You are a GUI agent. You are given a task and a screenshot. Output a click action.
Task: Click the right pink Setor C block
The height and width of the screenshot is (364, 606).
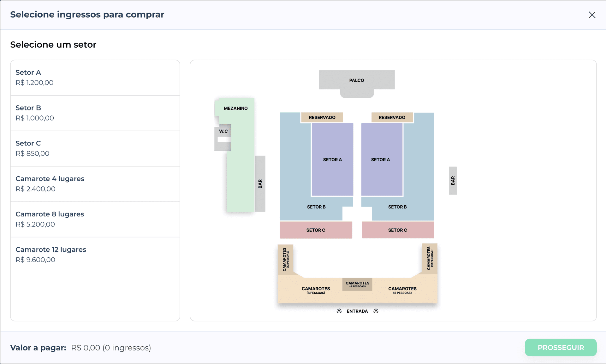point(398,230)
